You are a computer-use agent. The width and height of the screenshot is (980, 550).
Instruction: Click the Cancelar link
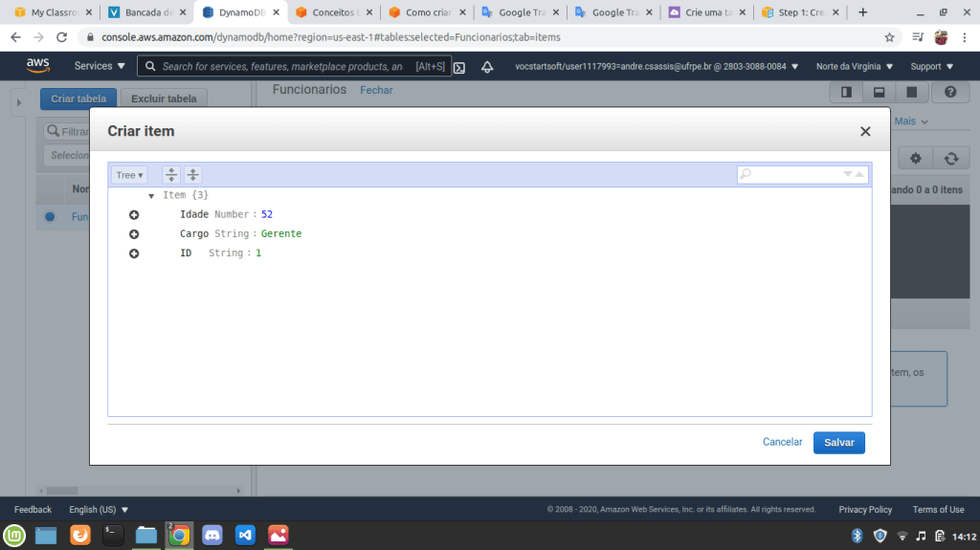(782, 443)
